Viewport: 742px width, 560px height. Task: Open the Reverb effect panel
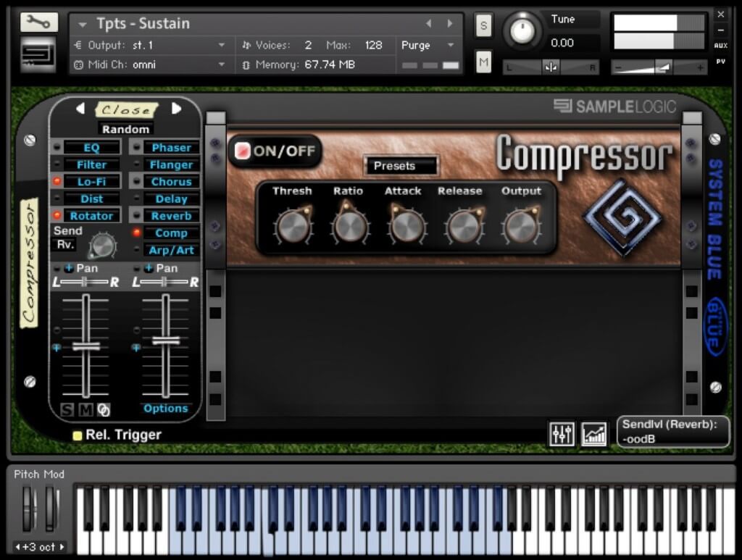click(171, 216)
